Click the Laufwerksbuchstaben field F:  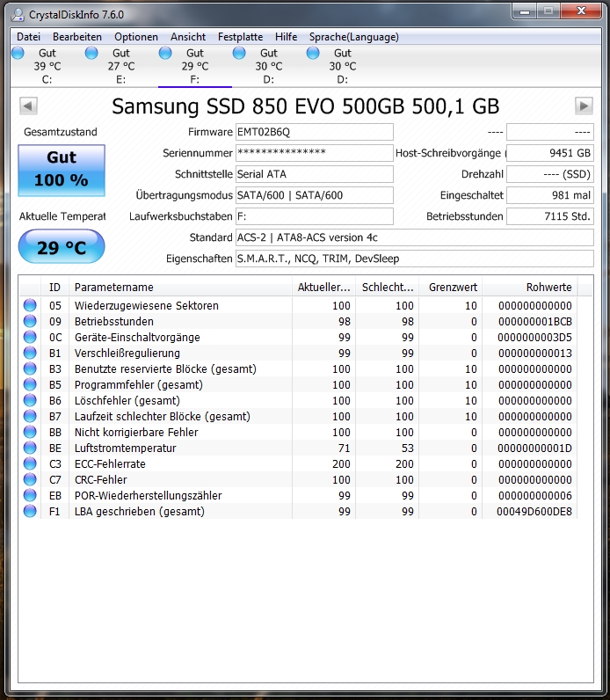[315, 216]
